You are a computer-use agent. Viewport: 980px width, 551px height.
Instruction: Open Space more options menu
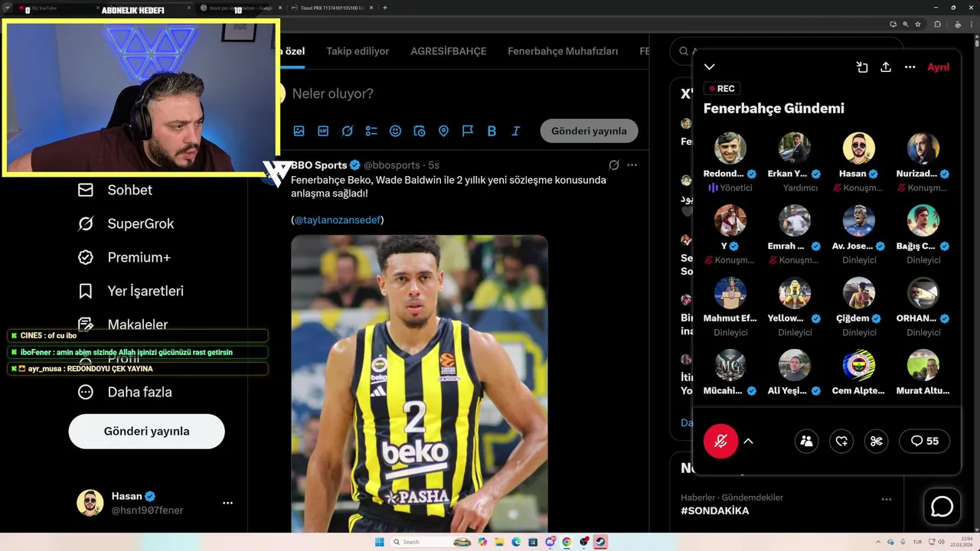(910, 67)
